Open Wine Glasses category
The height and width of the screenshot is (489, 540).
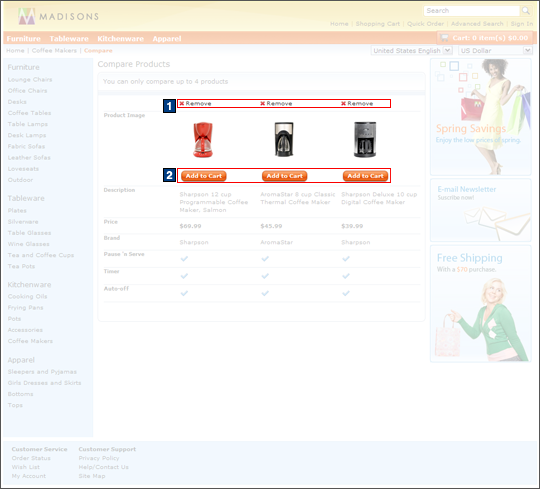click(x=29, y=244)
